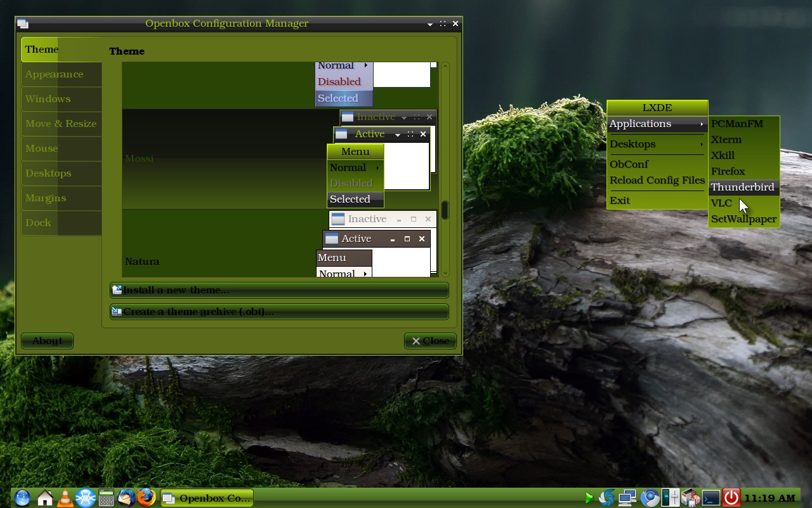Click the blue swirl tray icon

tap(607, 498)
